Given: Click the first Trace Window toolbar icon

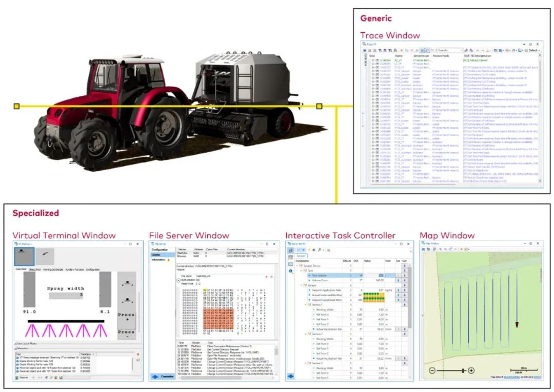Looking at the screenshot, I should click(365, 50).
